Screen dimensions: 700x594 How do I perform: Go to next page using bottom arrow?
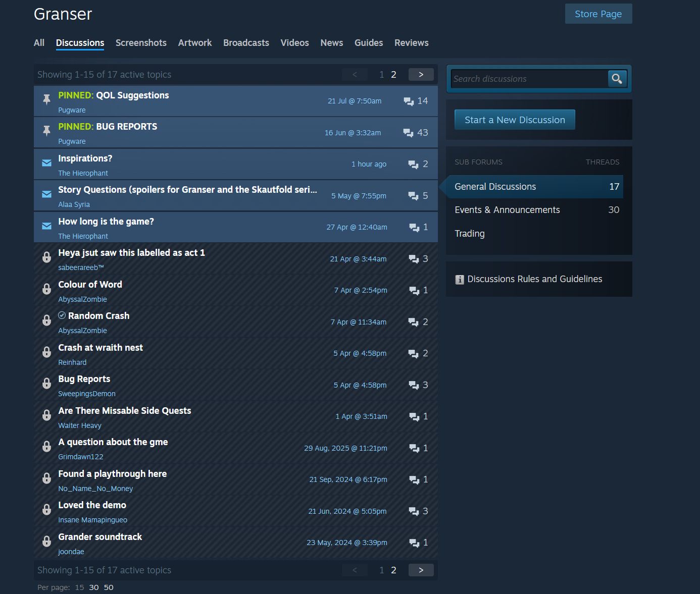(421, 570)
